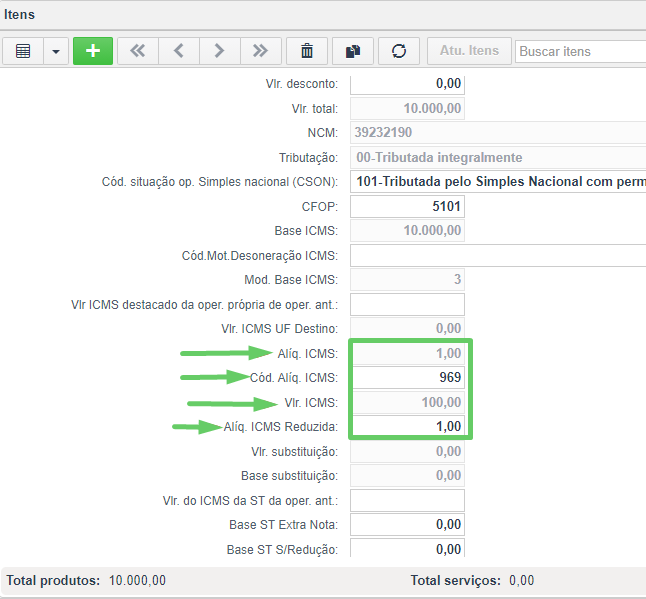The image size is (646, 599).
Task: Focus the Buscar itens search field
Action: [x=580, y=51]
